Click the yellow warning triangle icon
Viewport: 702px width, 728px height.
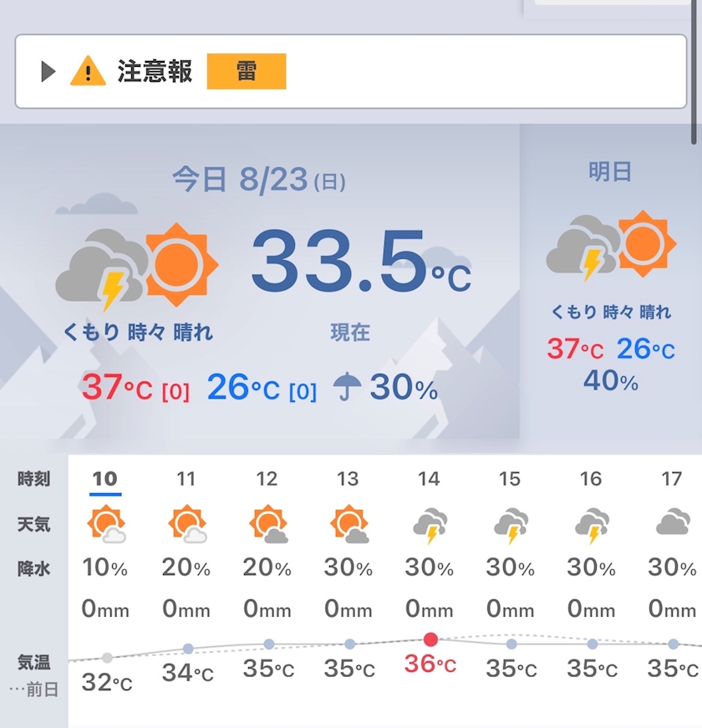(88, 71)
